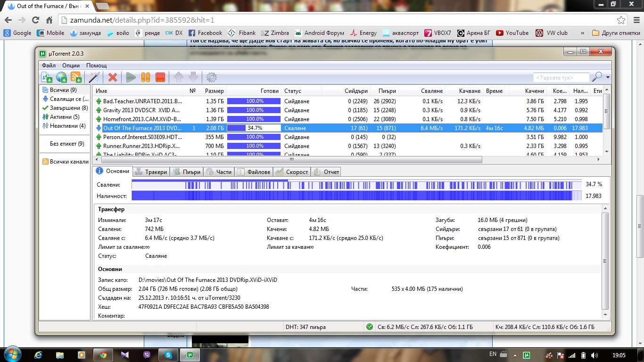Screen dimensions: 644x362
Task: Click Add Torrent from URL globe icon
Action: coord(61,77)
